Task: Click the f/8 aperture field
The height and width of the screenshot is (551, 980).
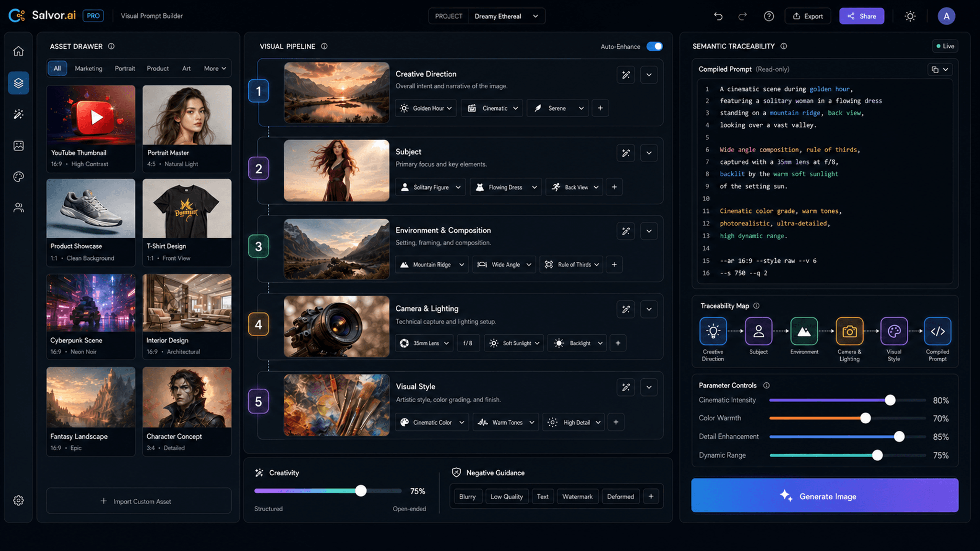Action: click(x=468, y=343)
